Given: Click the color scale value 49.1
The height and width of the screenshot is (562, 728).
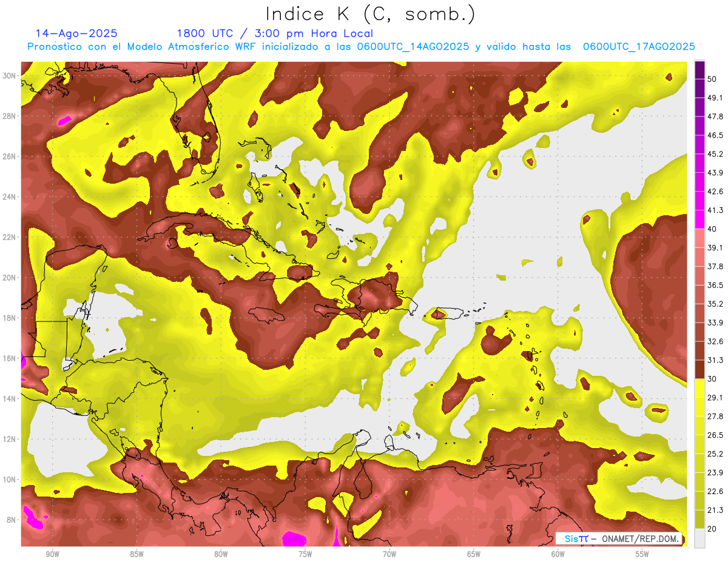Looking at the screenshot, I should coord(715,98).
